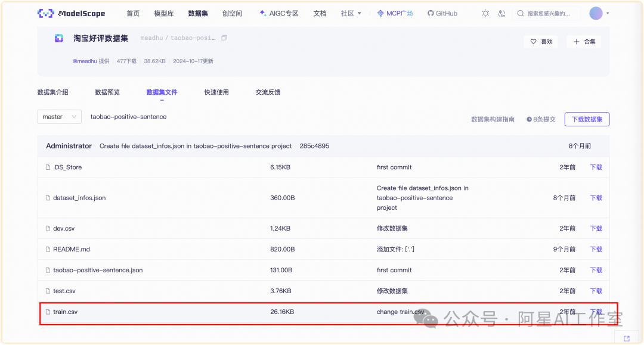Open the 数据集构建指南 link
Image resolution: width=644 pixels, height=345 pixels.
493,119
